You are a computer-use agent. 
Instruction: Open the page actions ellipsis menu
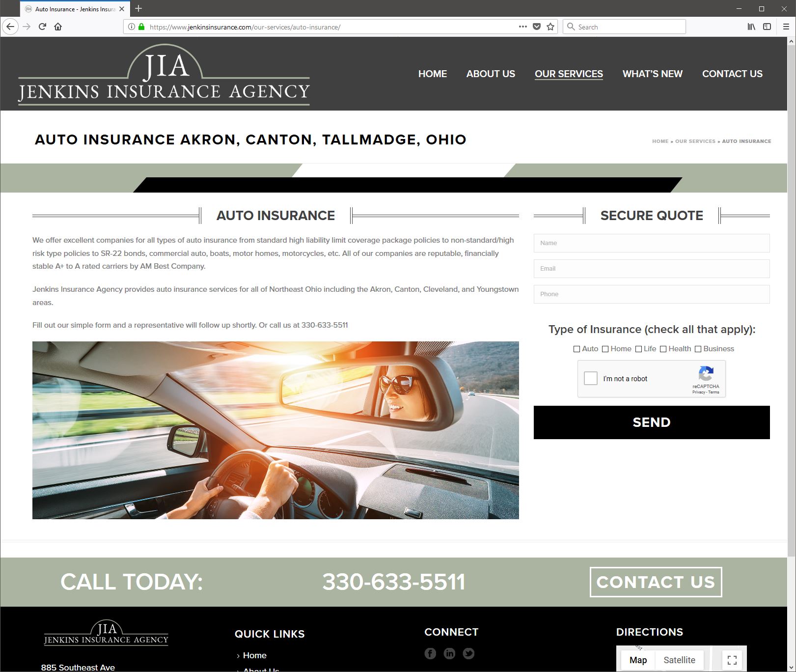coord(522,27)
